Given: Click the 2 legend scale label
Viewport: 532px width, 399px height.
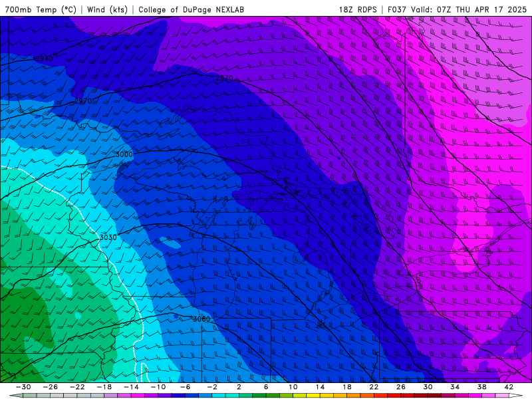Looking at the screenshot, I should 239,387.
